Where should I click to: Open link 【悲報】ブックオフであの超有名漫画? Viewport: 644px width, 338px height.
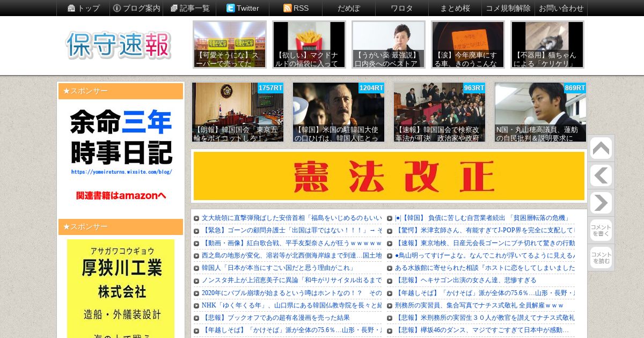(x=276, y=318)
